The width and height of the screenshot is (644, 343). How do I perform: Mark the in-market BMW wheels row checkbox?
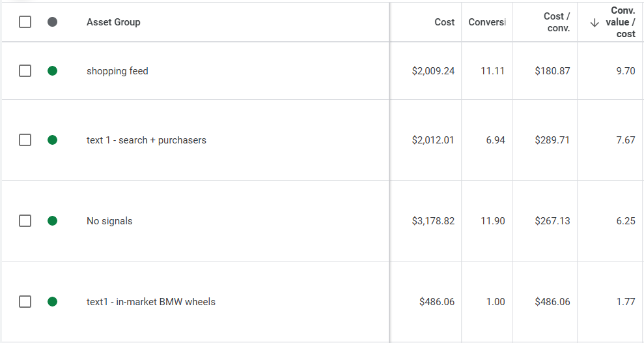(x=25, y=302)
